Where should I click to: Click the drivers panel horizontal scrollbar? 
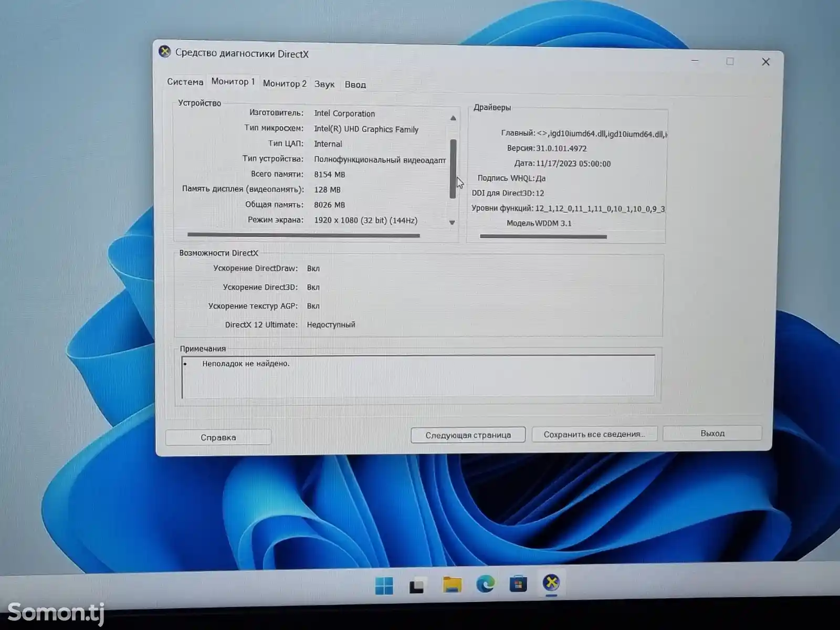[x=543, y=237]
